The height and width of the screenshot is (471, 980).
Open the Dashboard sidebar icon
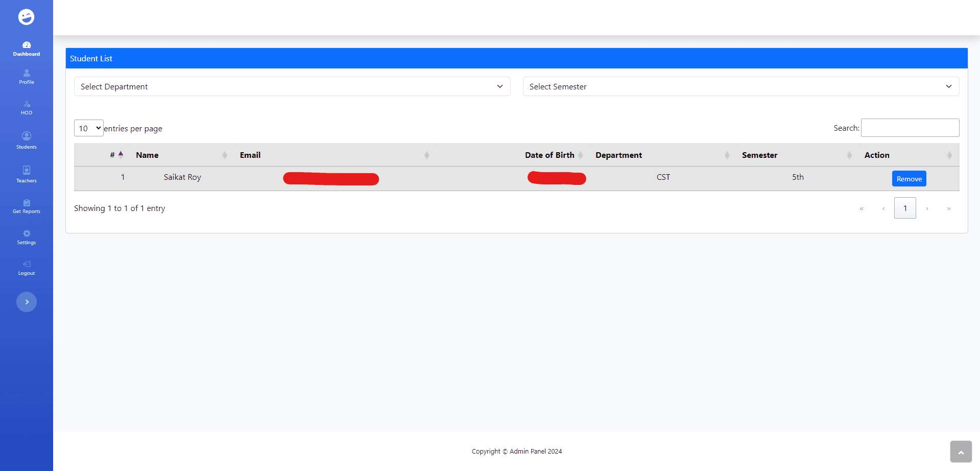27,45
